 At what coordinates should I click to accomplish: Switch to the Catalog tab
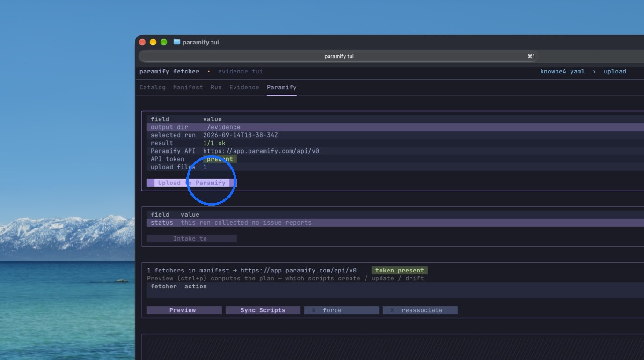coord(153,87)
